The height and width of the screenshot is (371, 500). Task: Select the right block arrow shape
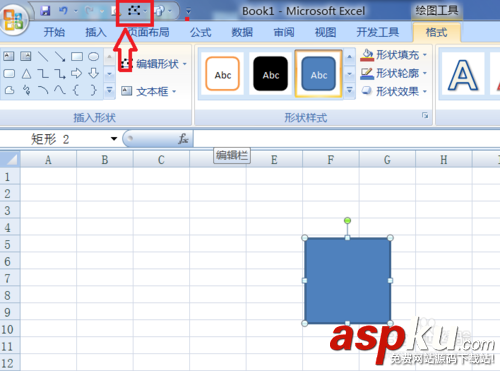coord(76,73)
